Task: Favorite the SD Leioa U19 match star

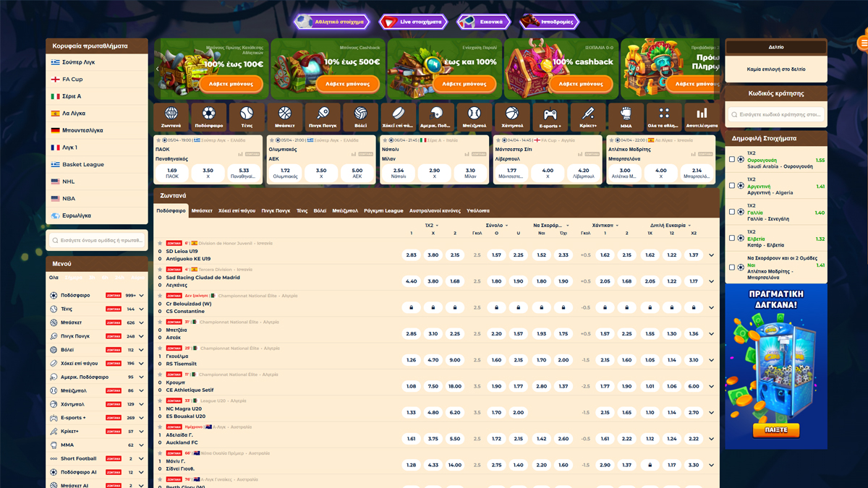Action: (160, 244)
